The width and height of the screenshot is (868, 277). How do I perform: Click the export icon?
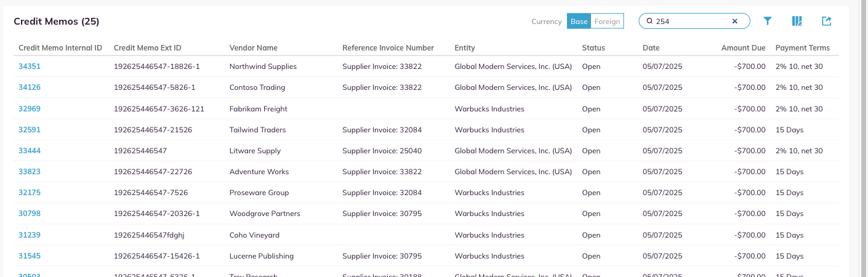tap(827, 21)
